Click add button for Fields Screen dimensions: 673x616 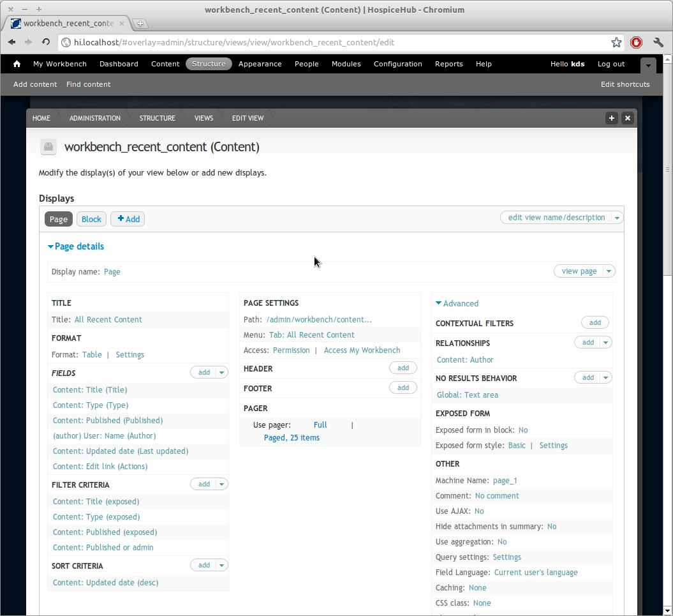(x=204, y=372)
